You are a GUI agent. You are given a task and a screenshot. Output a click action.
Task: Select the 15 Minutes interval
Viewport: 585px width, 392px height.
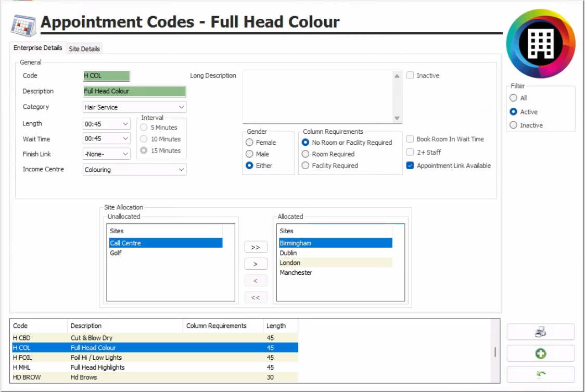144,150
